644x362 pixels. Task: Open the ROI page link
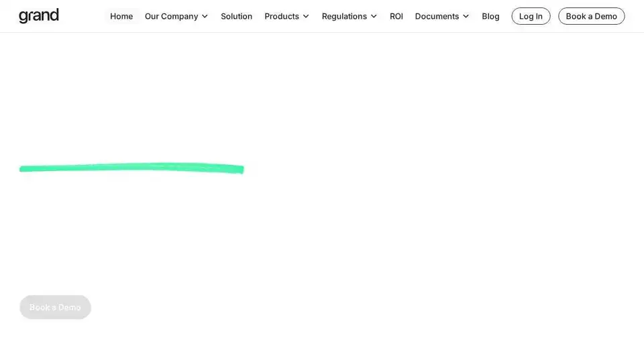pos(396,16)
